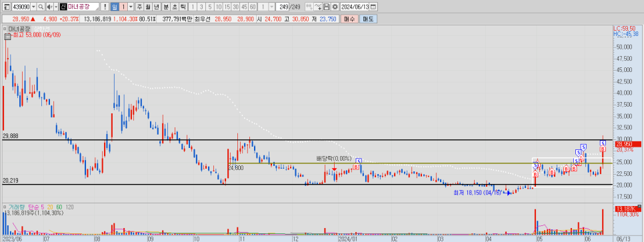Select the 30 interval preset button

[236, 7]
